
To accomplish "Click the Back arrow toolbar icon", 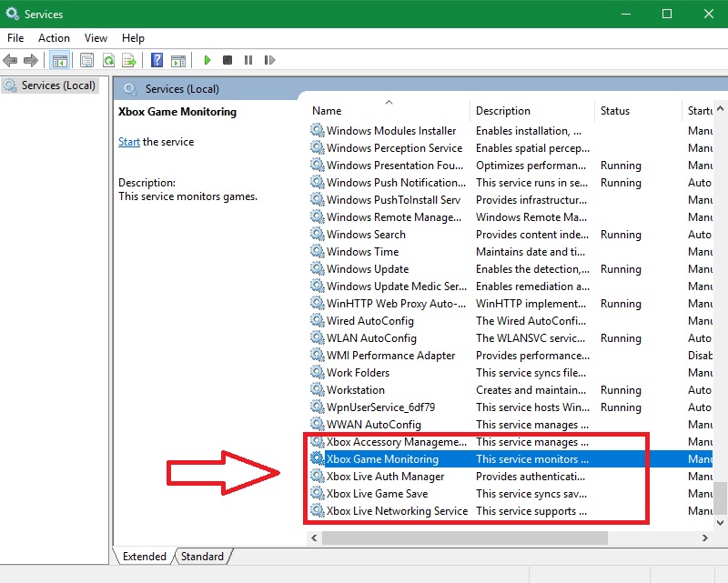I will [10, 60].
